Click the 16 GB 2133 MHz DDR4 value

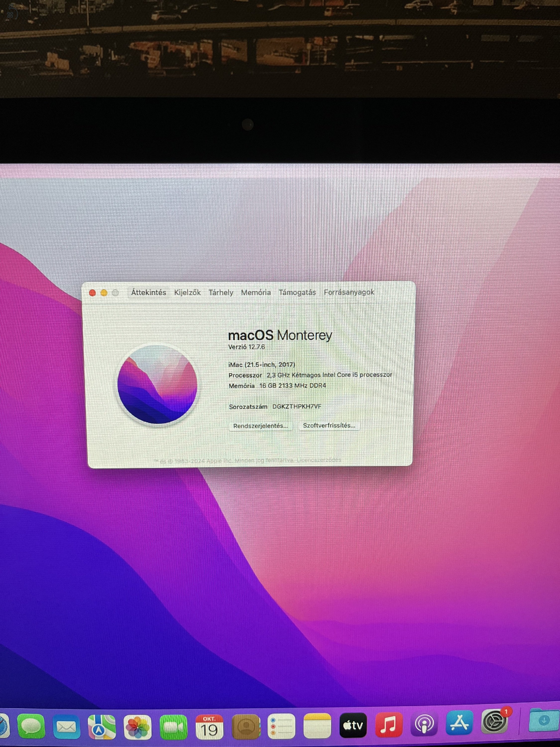pos(293,385)
